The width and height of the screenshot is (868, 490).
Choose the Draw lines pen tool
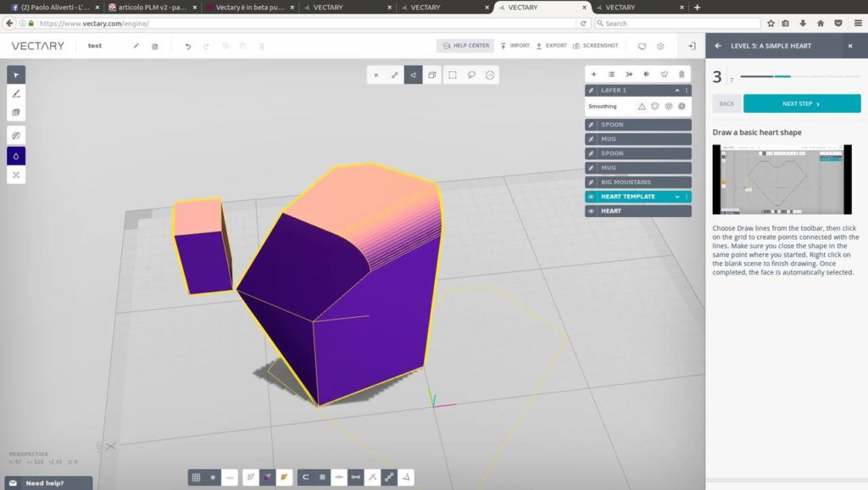[16, 93]
